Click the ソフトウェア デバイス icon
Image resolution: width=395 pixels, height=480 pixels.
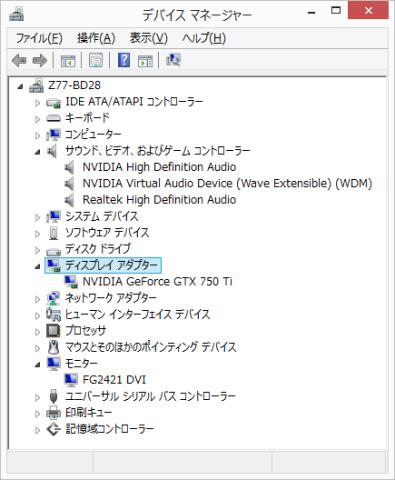coord(53,233)
